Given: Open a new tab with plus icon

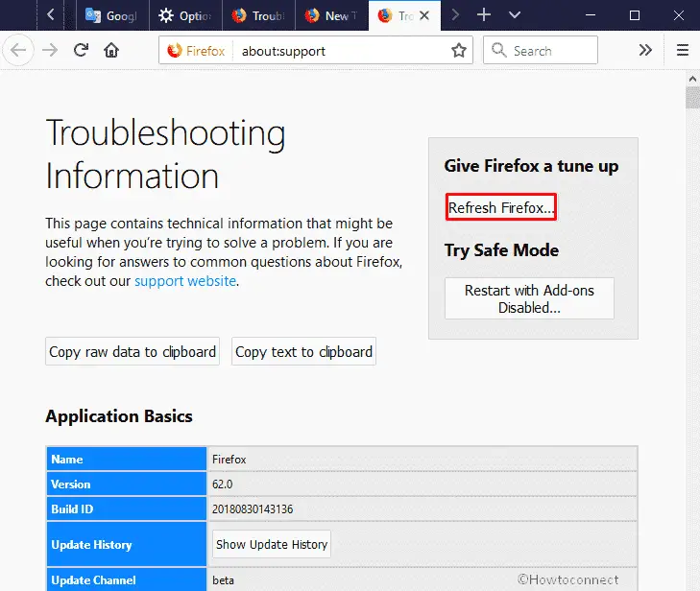Looking at the screenshot, I should [484, 15].
